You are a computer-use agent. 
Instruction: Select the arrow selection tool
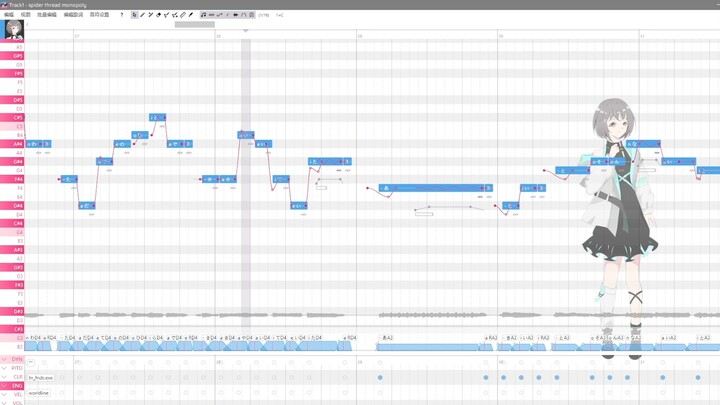pos(134,15)
